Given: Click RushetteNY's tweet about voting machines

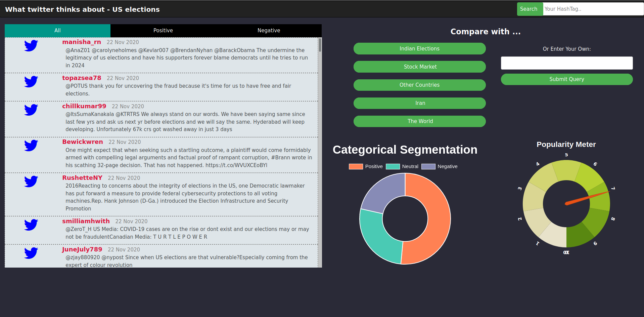Looking at the screenshot, I should coord(185,197).
